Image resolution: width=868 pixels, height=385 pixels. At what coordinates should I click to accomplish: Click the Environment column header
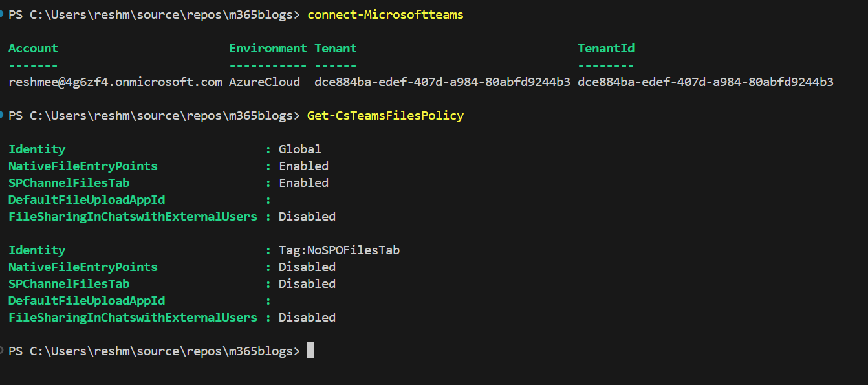[268, 49]
